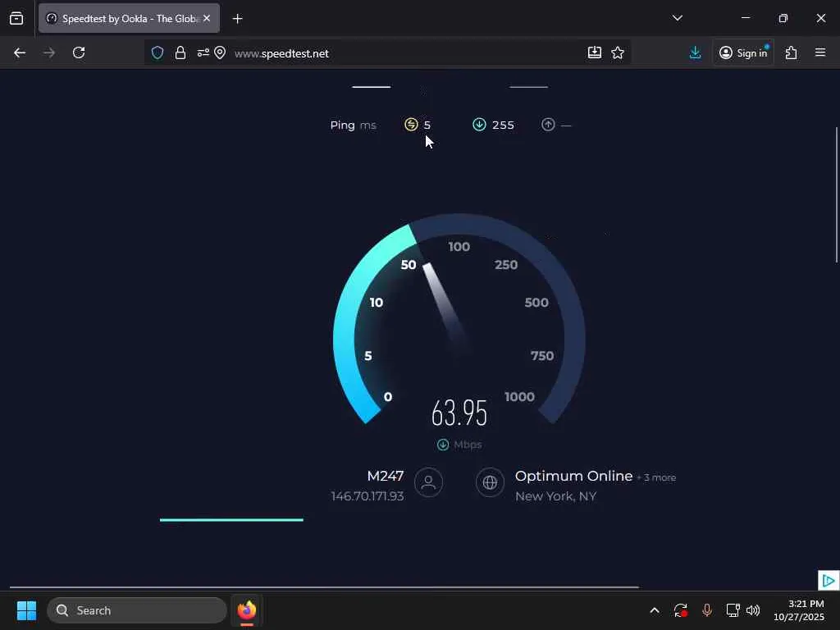This screenshot has height=630, width=840.
Task: Open the M247 user profile icon
Action: coord(428,482)
